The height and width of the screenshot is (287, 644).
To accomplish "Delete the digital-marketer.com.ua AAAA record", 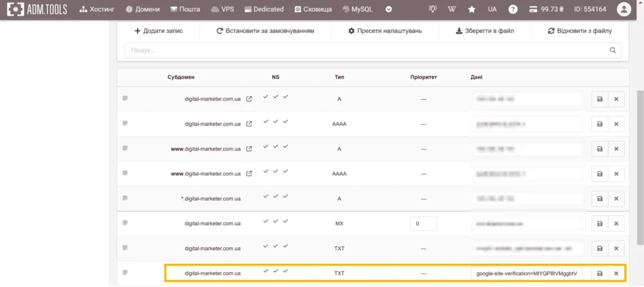I will tap(616, 124).
